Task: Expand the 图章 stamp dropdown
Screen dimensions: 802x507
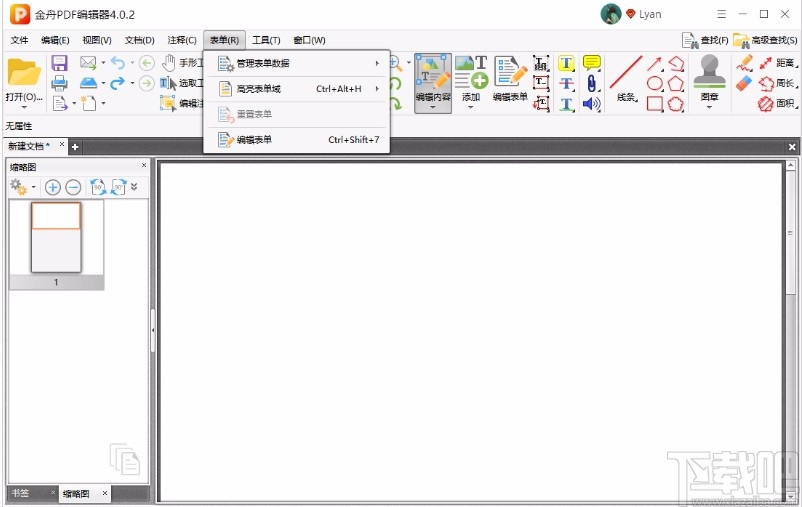Action: coord(709,107)
